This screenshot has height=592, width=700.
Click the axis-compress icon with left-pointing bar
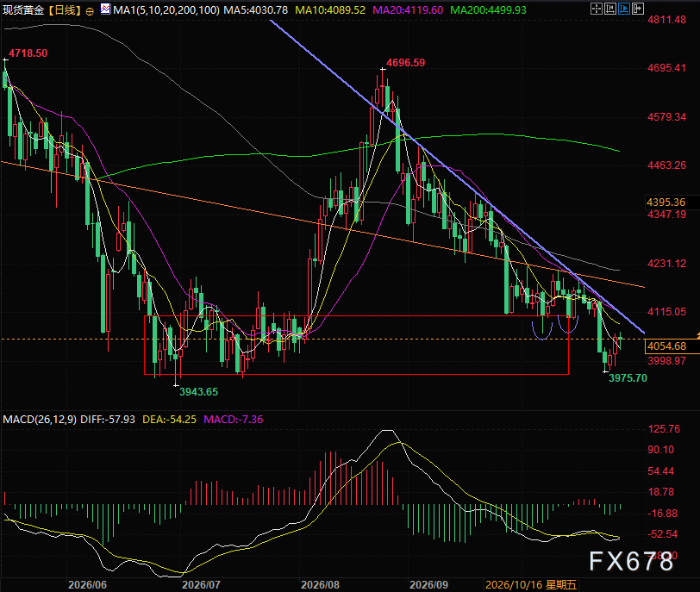[x=610, y=9]
